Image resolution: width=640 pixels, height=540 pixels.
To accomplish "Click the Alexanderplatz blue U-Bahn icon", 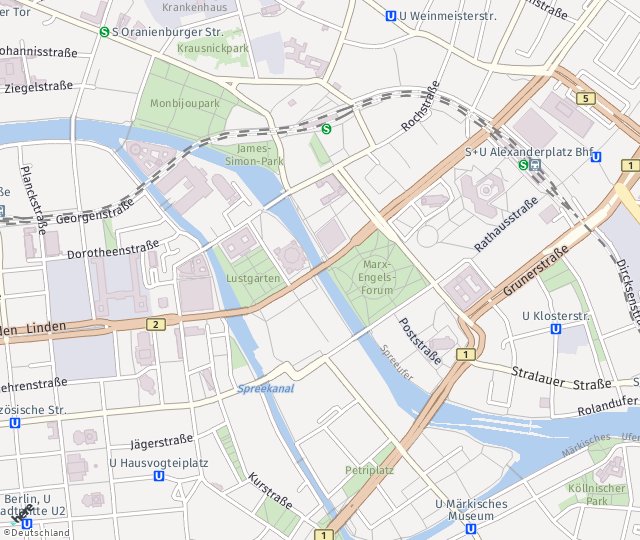I will point(596,157).
